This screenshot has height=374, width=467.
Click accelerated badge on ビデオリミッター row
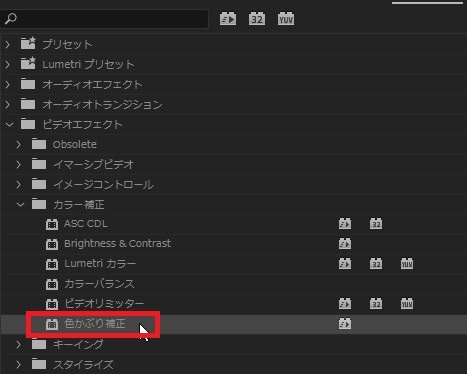click(x=345, y=303)
